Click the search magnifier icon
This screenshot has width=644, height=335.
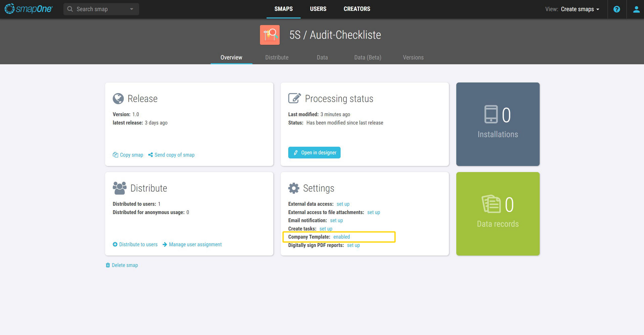[x=70, y=9]
